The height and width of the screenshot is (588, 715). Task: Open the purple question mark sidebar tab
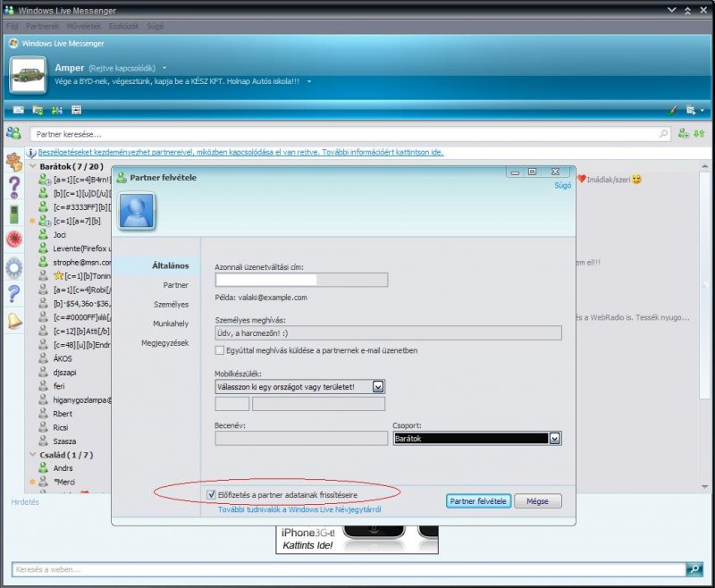tap(14, 188)
